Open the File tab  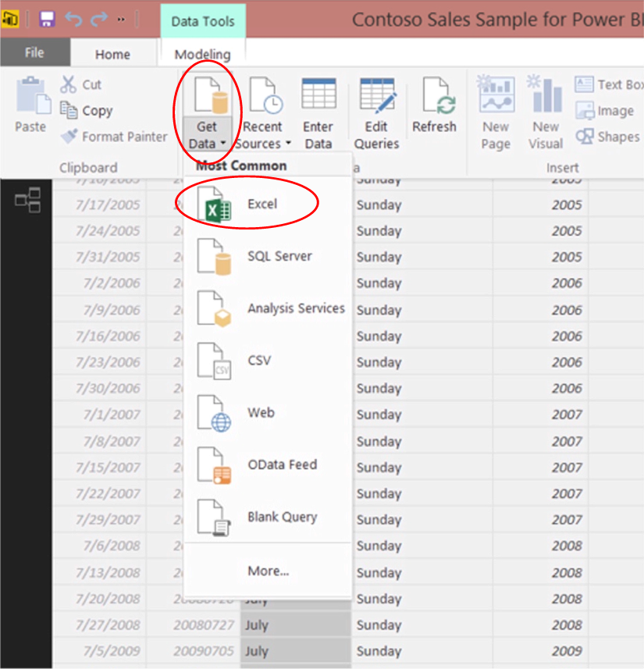[x=34, y=53]
